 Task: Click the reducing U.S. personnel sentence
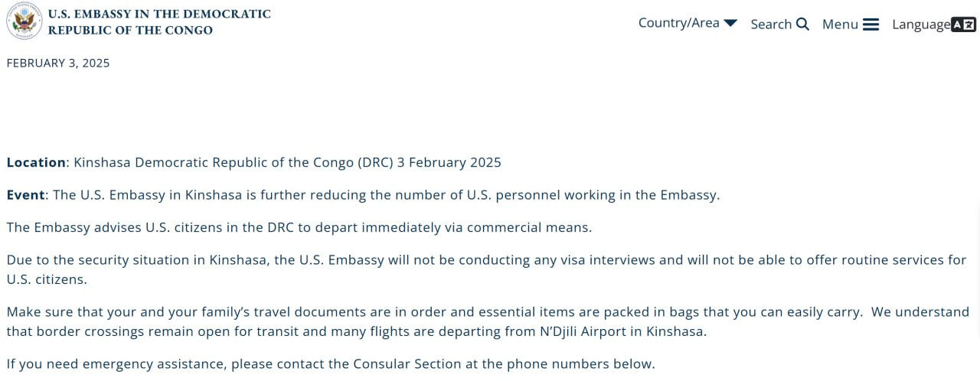(x=386, y=195)
